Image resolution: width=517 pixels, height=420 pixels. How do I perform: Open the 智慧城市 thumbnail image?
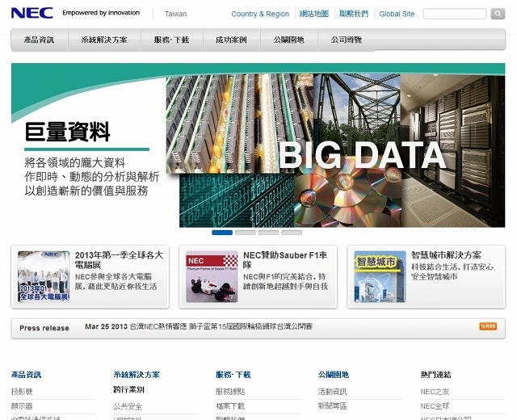tap(380, 276)
